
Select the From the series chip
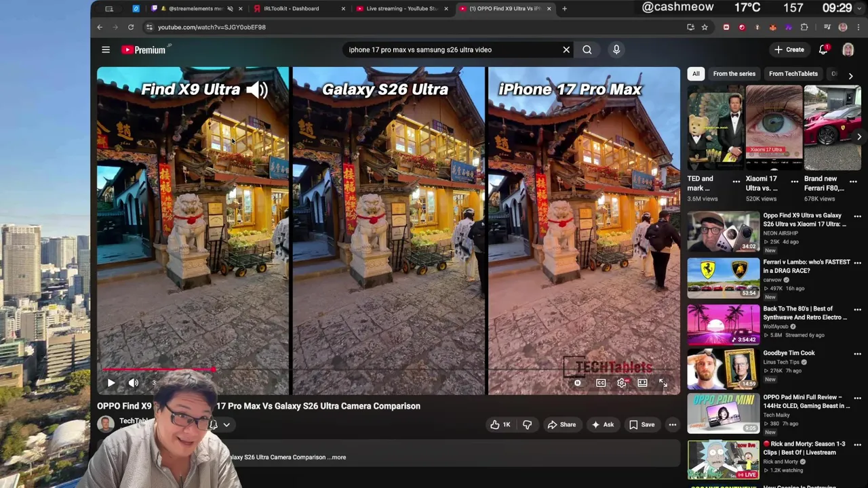click(734, 74)
